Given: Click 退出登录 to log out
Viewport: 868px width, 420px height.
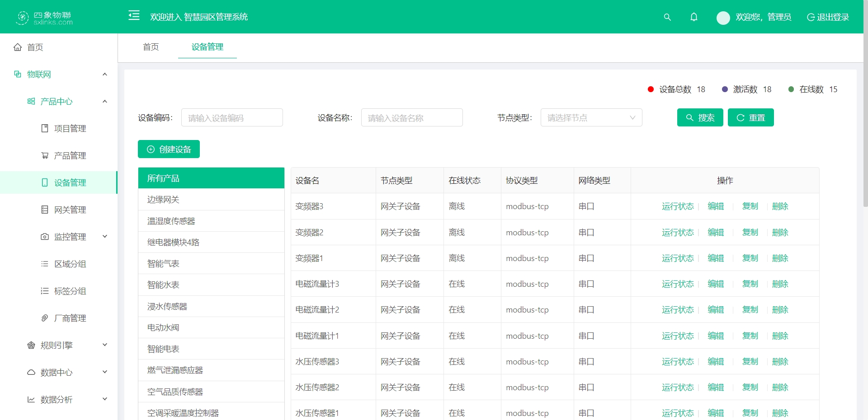Looking at the screenshot, I should coord(828,17).
